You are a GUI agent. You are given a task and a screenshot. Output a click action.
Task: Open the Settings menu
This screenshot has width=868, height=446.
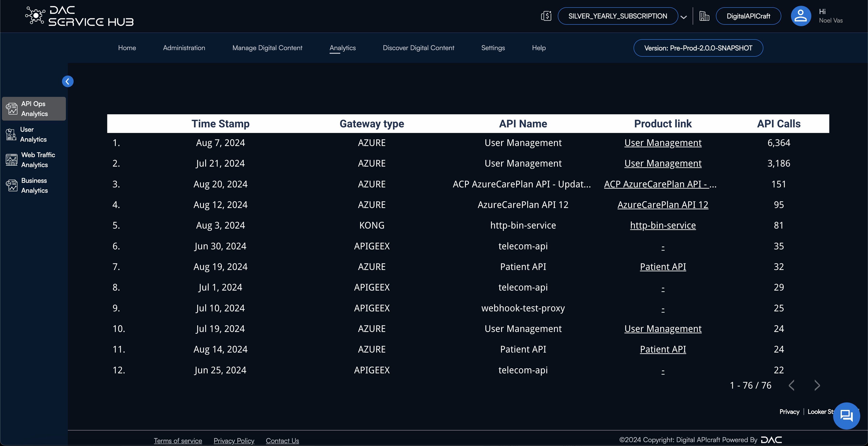[x=493, y=48]
